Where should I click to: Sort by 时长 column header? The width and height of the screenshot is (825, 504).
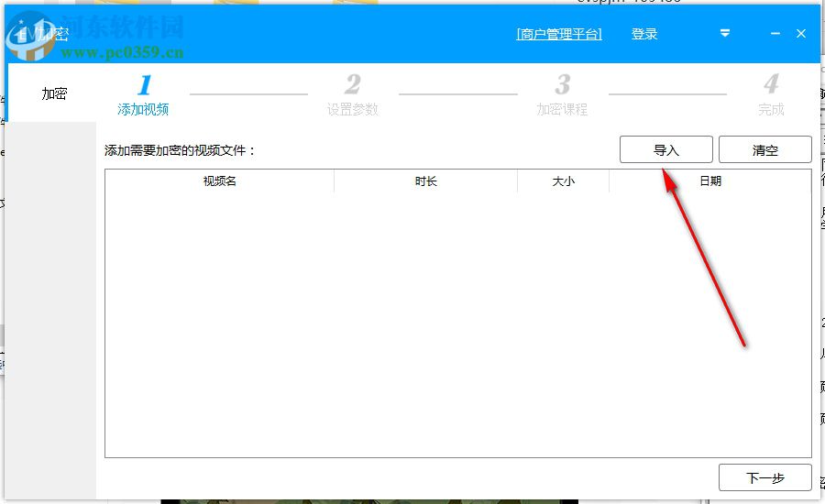pyautogui.click(x=425, y=181)
